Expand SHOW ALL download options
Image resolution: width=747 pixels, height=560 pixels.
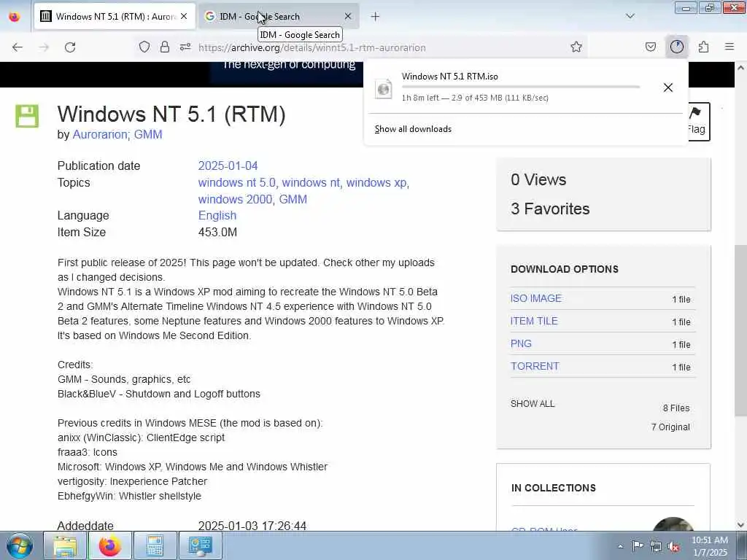533,404
